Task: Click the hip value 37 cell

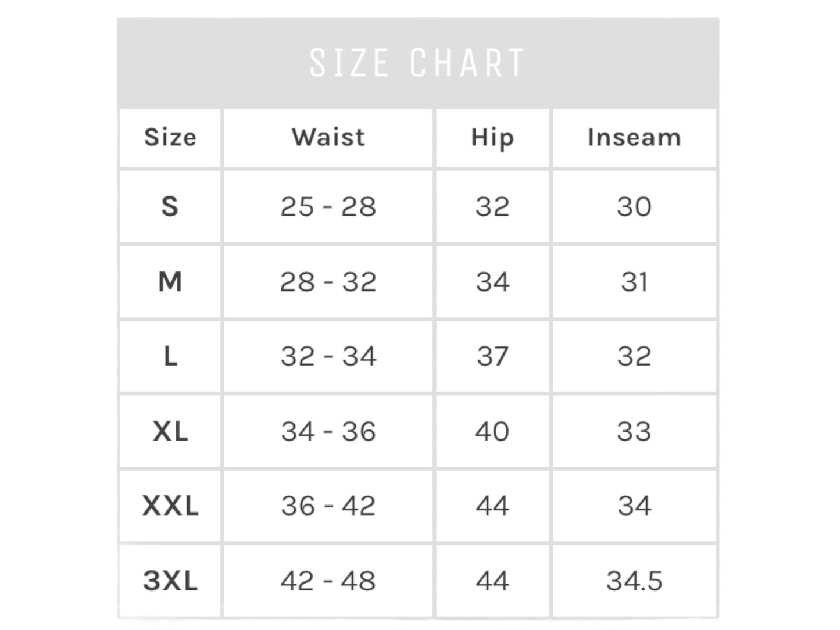Action: pyautogui.click(x=492, y=356)
